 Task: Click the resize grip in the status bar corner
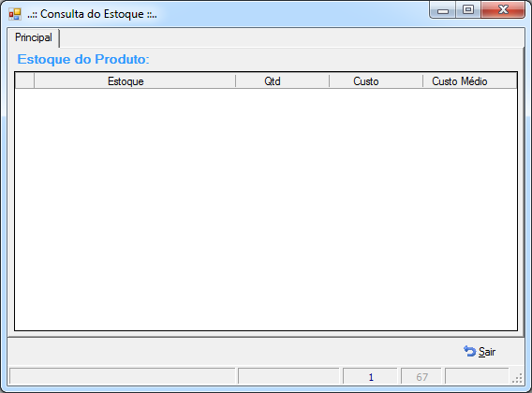click(517, 379)
